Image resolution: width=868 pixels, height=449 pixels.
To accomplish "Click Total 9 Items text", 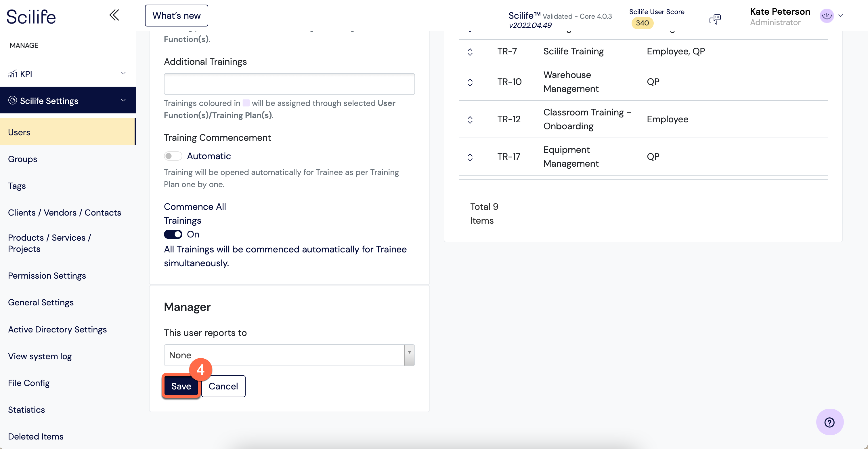I will [484, 213].
